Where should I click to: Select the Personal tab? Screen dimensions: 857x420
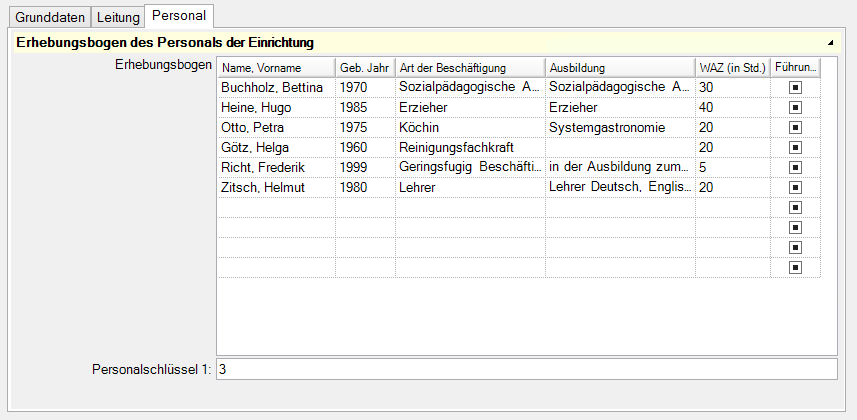179,16
